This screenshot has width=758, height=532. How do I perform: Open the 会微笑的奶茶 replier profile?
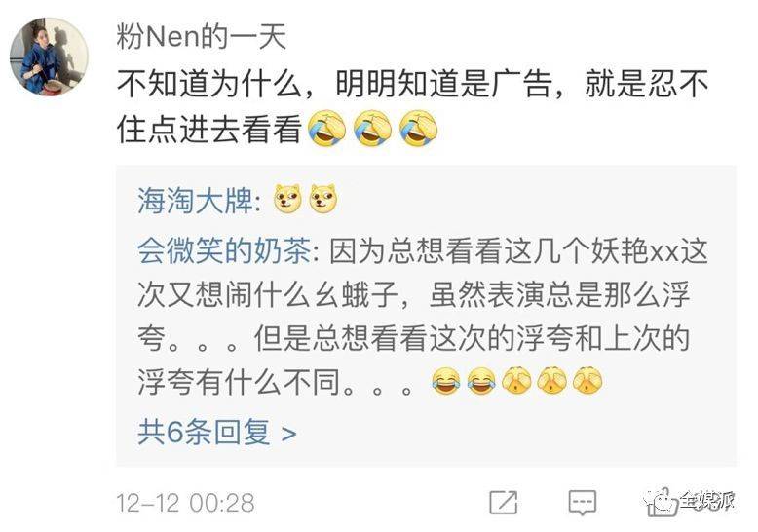224,251
